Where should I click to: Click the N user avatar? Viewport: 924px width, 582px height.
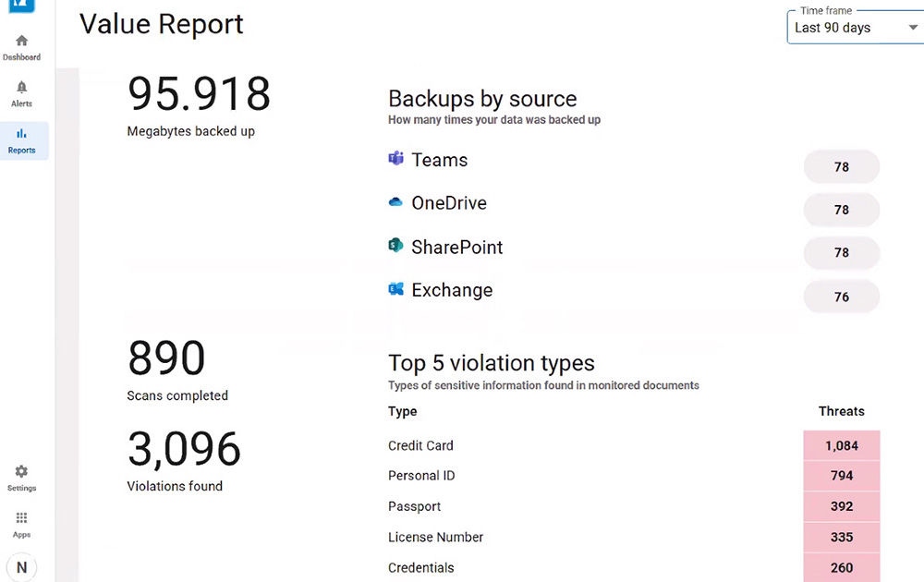(x=22, y=567)
